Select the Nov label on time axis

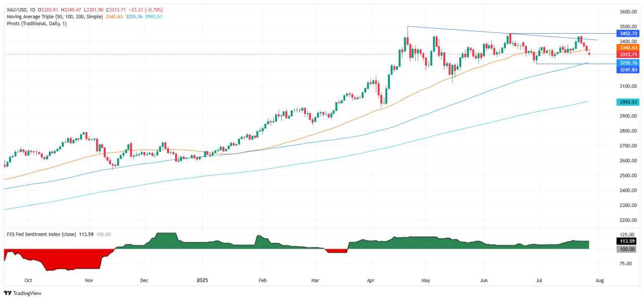point(89,280)
